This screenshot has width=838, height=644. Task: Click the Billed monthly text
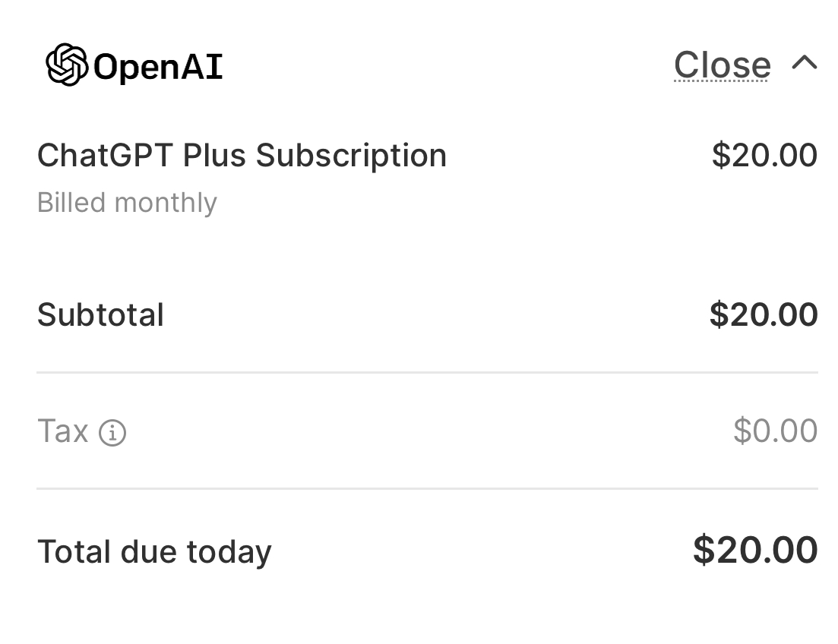(x=127, y=203)
